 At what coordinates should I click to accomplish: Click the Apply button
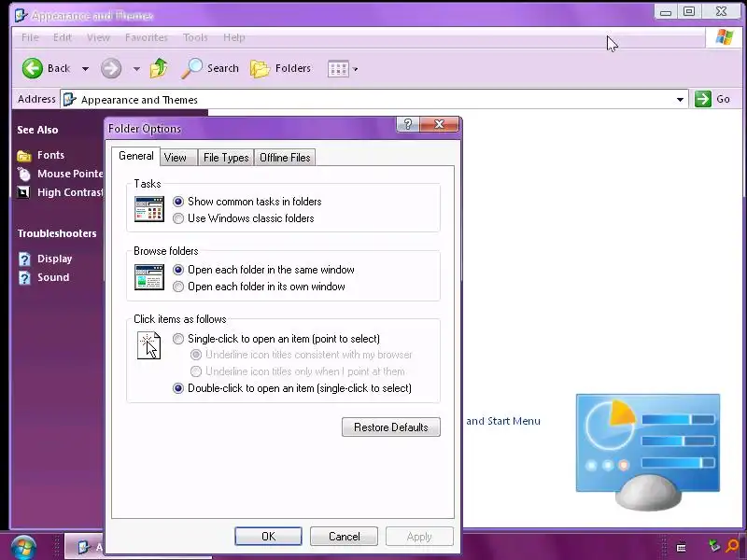[x=419, y=537]
